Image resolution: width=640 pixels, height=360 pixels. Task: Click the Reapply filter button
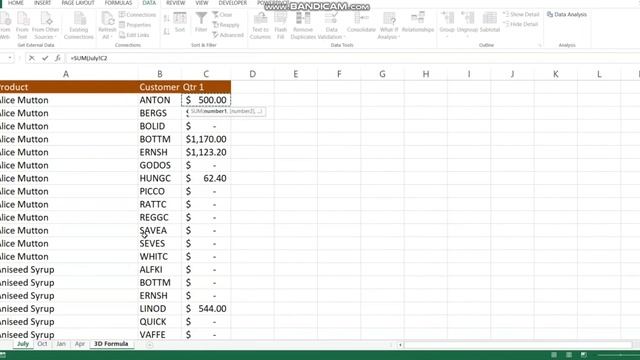point(226,25)
